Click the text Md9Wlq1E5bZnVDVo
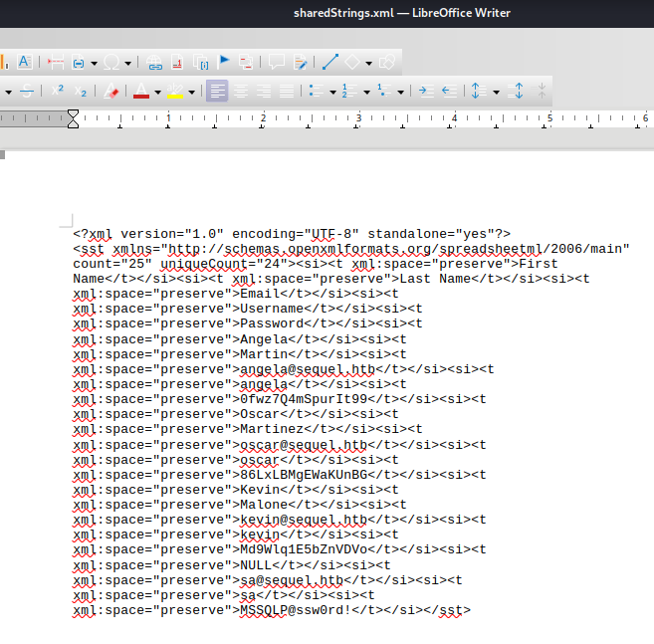654x644 pixels. [x=304, y=549]
